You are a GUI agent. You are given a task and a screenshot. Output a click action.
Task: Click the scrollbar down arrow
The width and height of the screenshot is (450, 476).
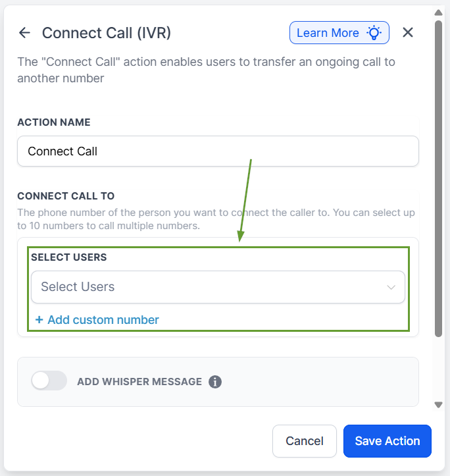pyautogui.click(x=439, y=404)
